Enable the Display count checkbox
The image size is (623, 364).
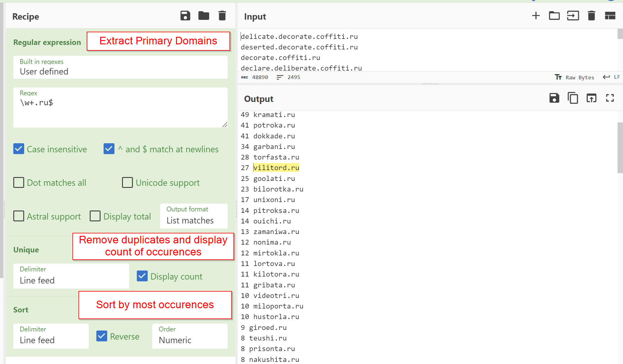tap(142, 276)
